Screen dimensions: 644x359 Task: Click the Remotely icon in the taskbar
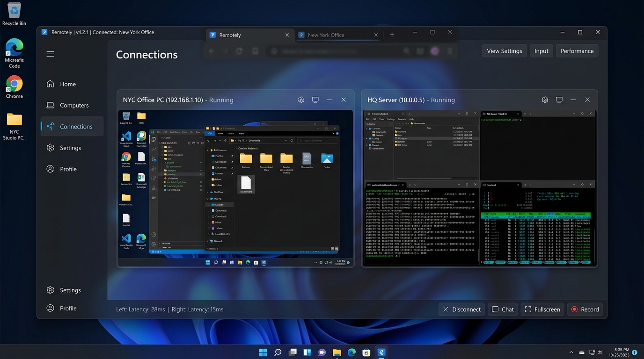[x=381, y=352]
